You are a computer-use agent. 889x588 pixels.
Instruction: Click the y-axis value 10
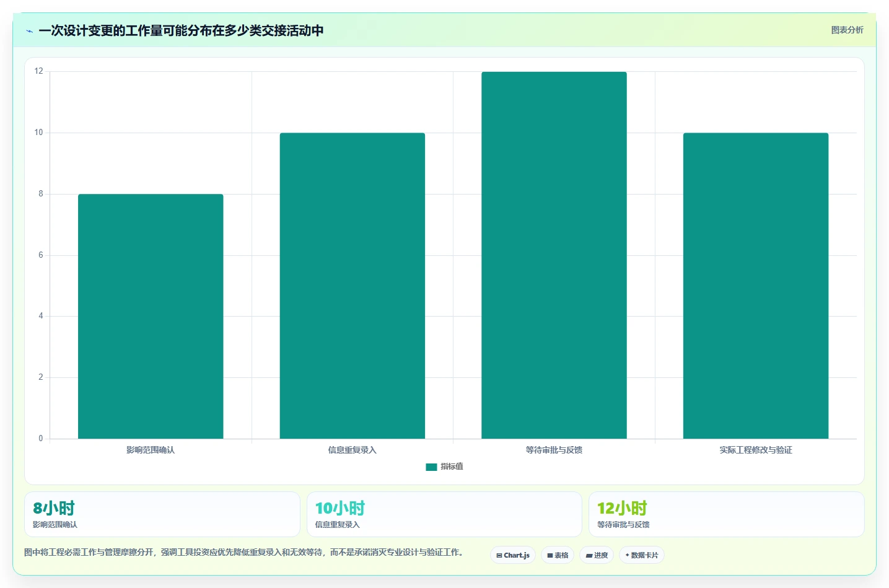39,133
